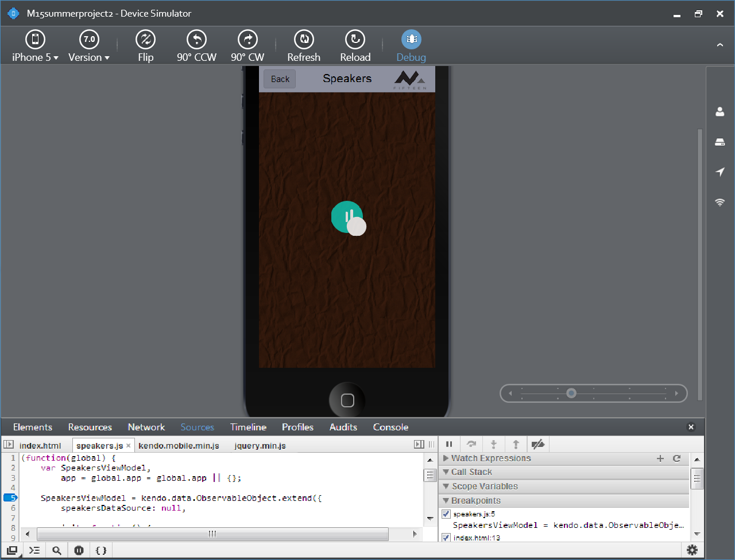This screenshot has height=560, width=735.
Task: Reload the simulator app
Action: click(355, 46)
